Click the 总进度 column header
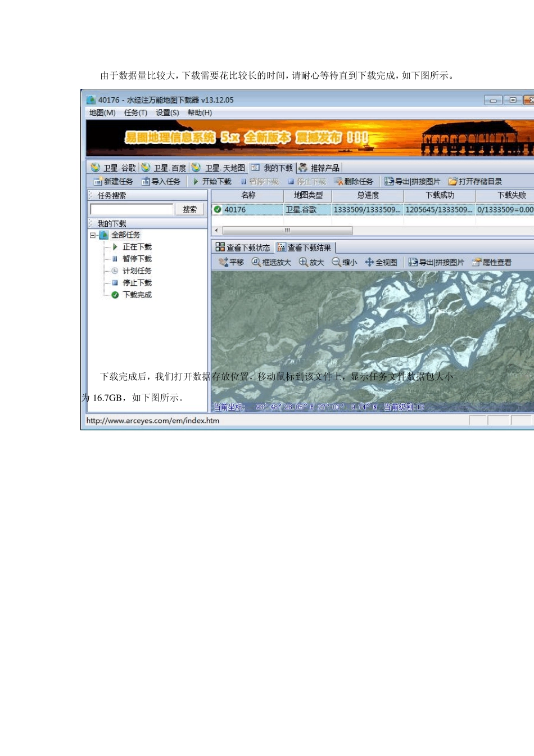The image size is (534, 756). coord(368,195)
